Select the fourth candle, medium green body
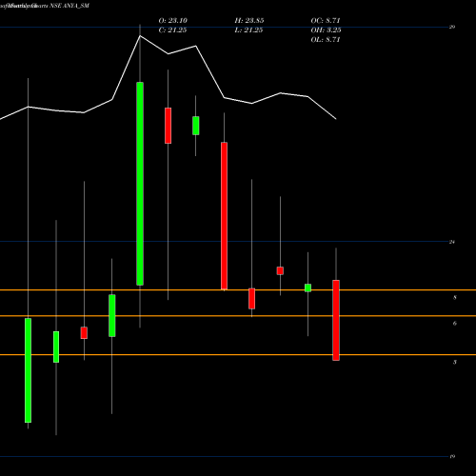 click(112, 315)
